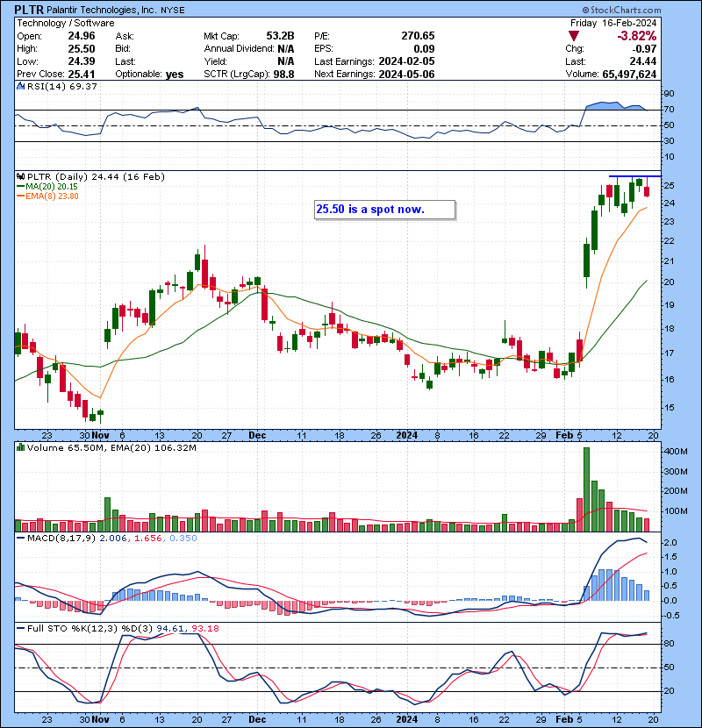
Task: Click the PLTR (Daily) 24.44 price label
Action: [96, 176]
